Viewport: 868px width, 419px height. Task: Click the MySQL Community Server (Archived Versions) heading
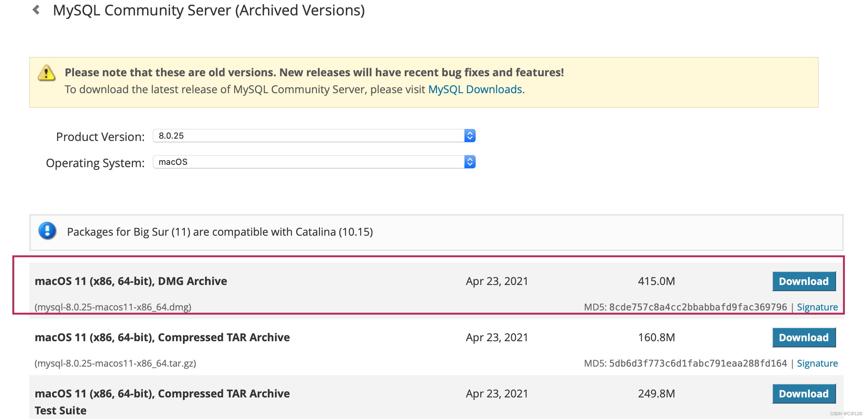pyautogui.click(x=209, y=10)
